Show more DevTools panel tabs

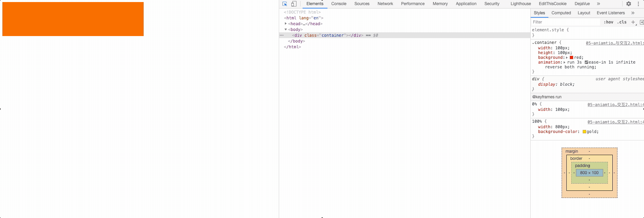(598, 4)
